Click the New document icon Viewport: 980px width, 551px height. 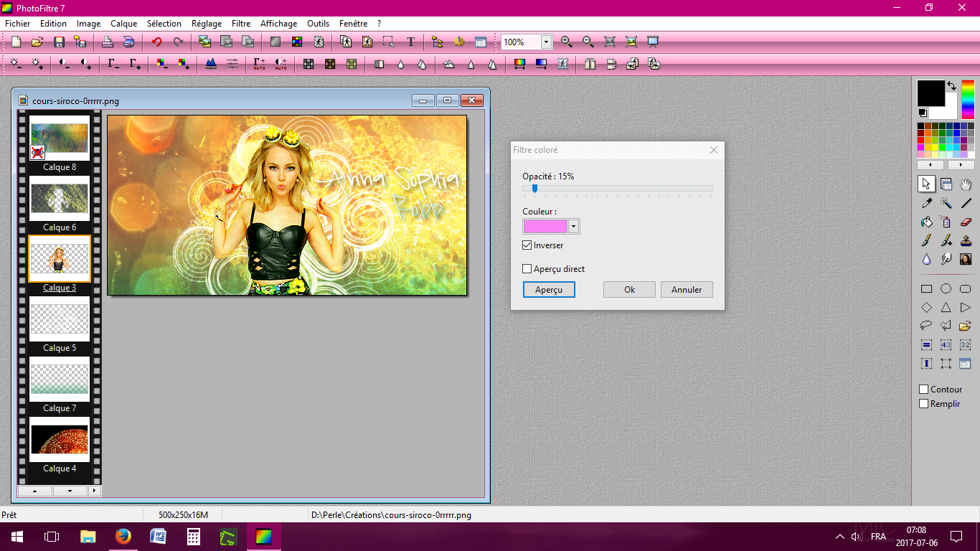(16, 42)
